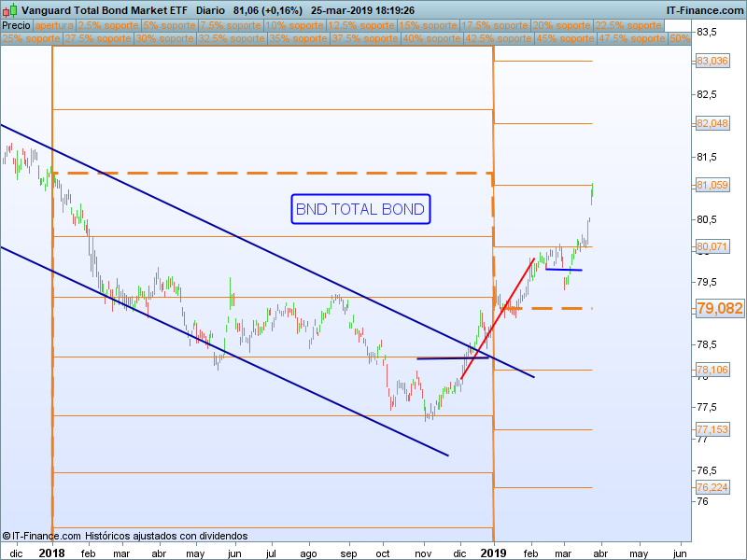The height and width of the screenshot is (560, 747).
Task: Click the 83,5 axis value
Action: 707,32
